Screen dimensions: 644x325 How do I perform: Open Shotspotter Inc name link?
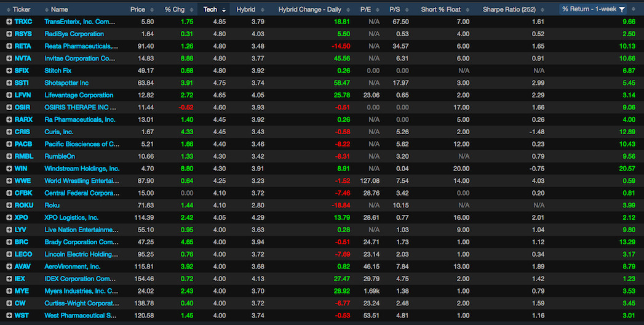[x=66, y=83]
